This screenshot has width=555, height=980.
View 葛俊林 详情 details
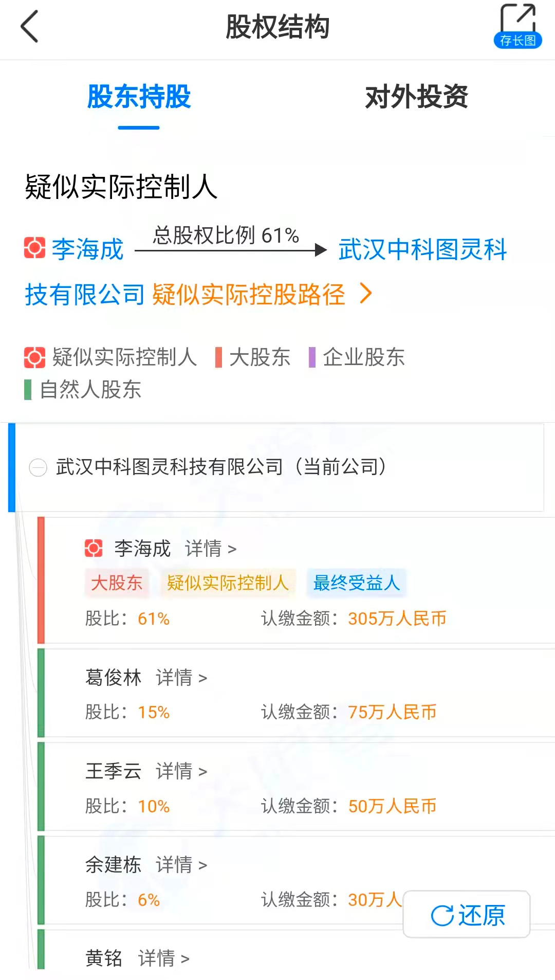coord(181,678)
